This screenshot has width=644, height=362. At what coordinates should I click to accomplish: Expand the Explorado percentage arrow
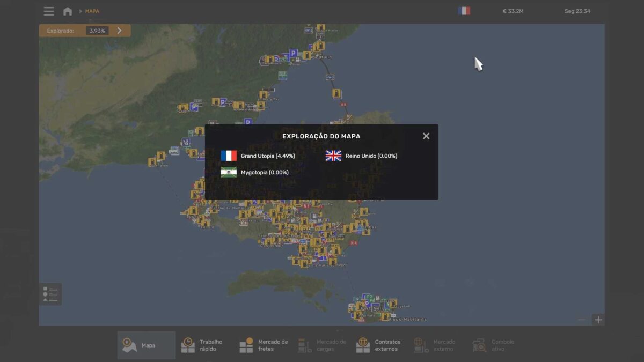tap(119, 31)
